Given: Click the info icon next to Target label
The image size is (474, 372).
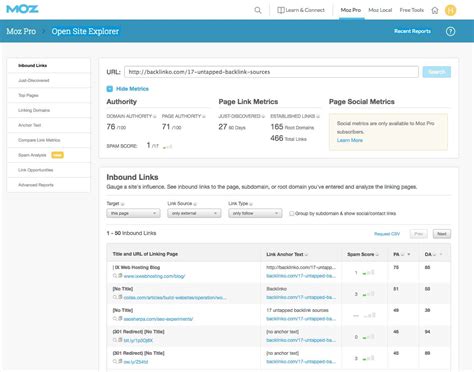Looking at the screenshot, I should [x=122, y=204].
